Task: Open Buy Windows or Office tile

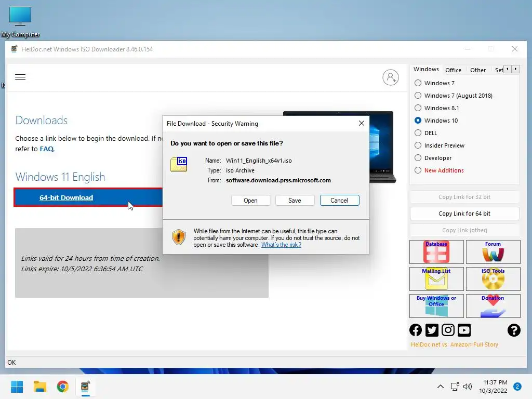Action: pyautogui.click(x=436, y=306)
